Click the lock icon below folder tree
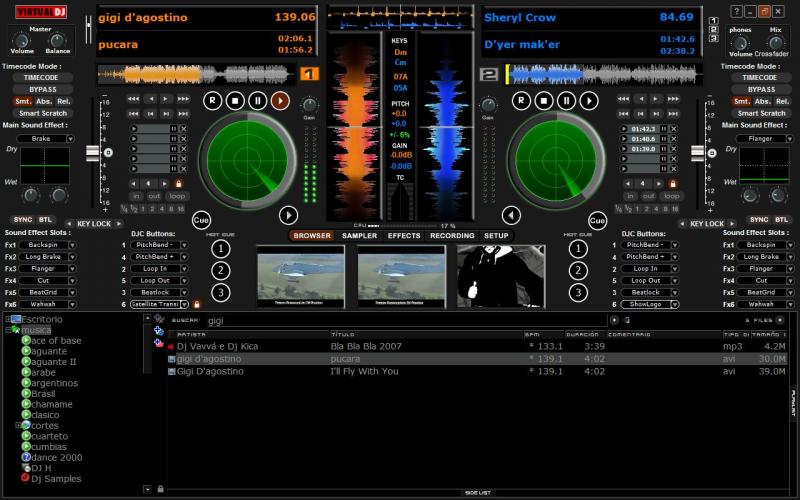 (160, 489)
